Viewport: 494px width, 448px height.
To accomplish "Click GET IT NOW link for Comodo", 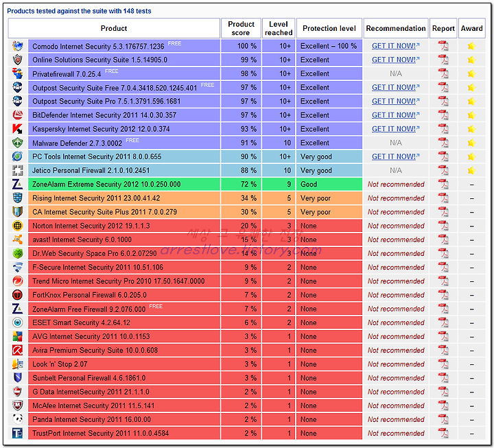I will point(396,46).
